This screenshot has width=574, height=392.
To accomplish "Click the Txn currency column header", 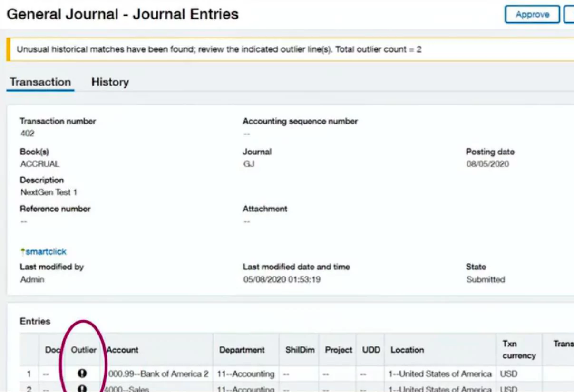I will point(518,349).
